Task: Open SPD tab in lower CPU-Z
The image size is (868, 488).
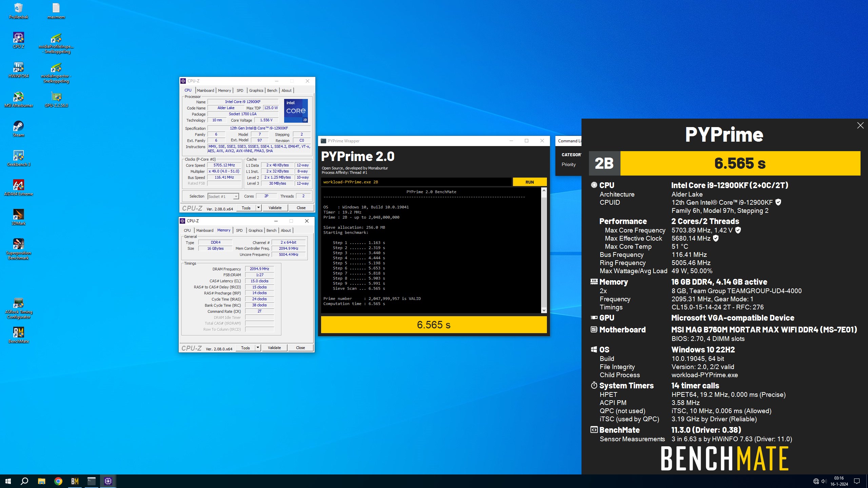Action: [239, 230]
